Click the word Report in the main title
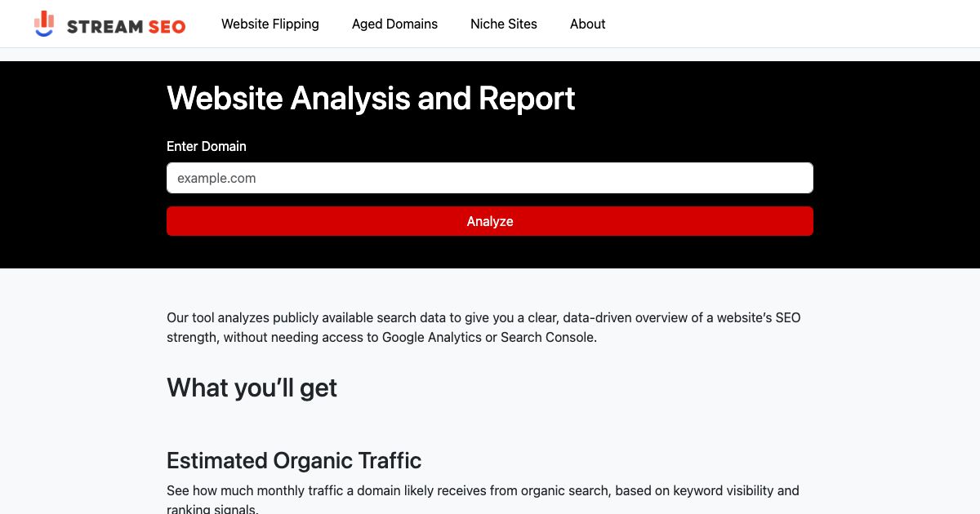The height and width of the screenshot is (514, 980). 526,99
